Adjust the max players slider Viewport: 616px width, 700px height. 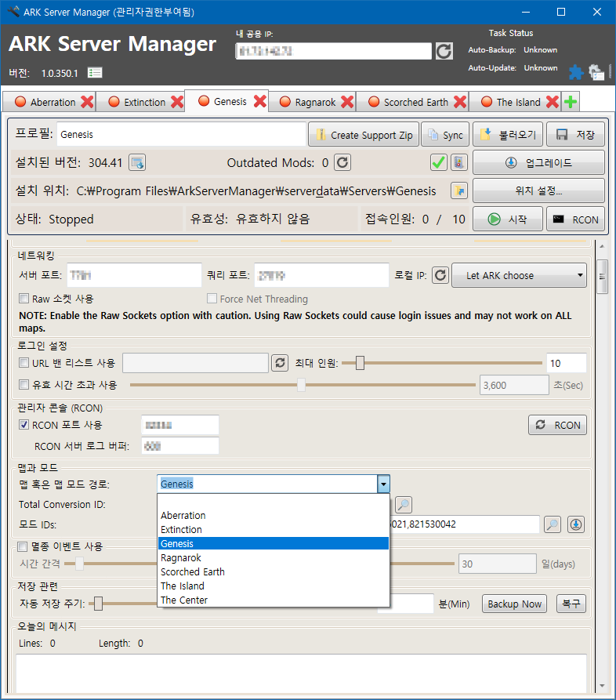pos(360,363)
